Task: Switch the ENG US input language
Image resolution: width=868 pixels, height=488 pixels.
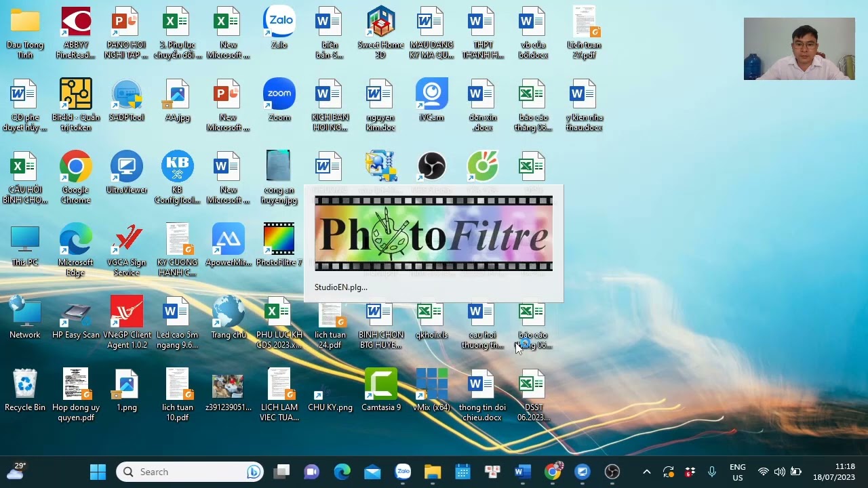Action: (737, 472)
